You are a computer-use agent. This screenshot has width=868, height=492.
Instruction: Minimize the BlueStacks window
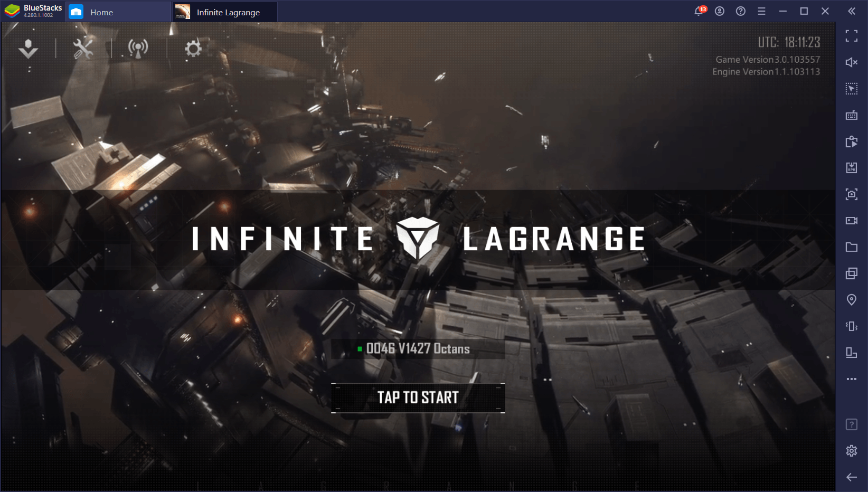(x=783, y=11)
